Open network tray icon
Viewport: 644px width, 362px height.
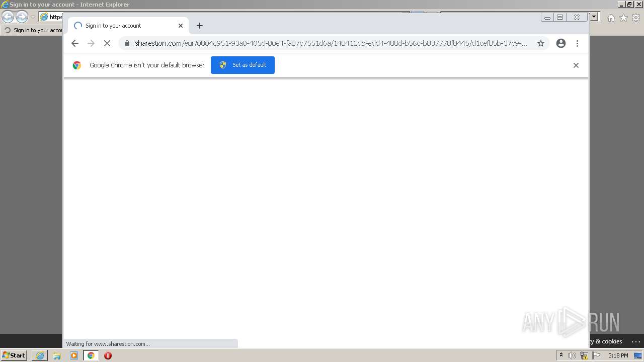pos(584,355)
